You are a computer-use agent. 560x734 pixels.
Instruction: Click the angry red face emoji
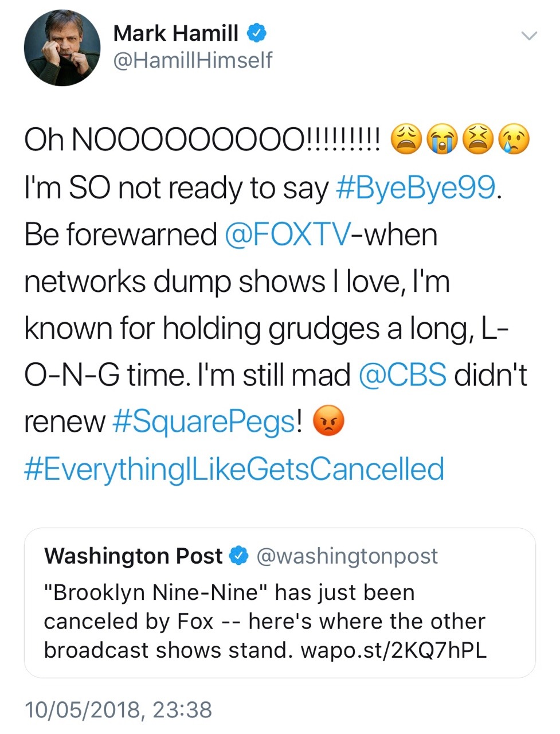click(x=328, y=421)
